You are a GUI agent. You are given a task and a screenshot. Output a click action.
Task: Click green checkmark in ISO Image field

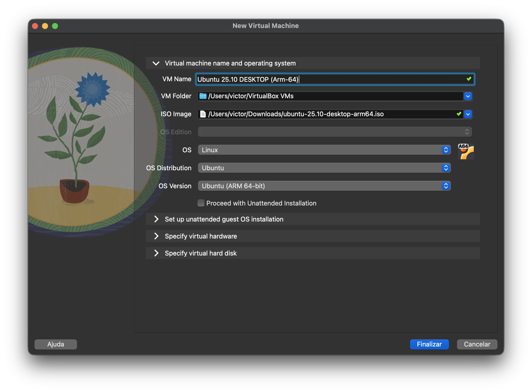(x=459, y=114)
